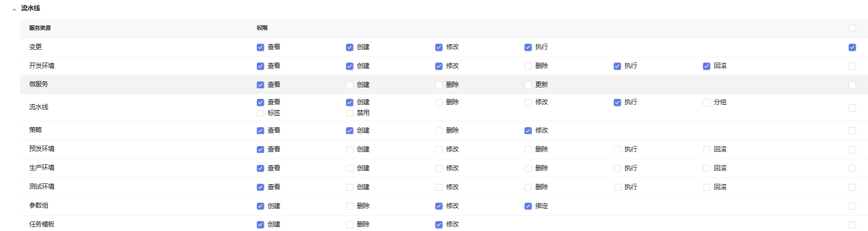Enable 删除 permission for 开发环境
Screen dimensions: 868x231
coord(528,66)
